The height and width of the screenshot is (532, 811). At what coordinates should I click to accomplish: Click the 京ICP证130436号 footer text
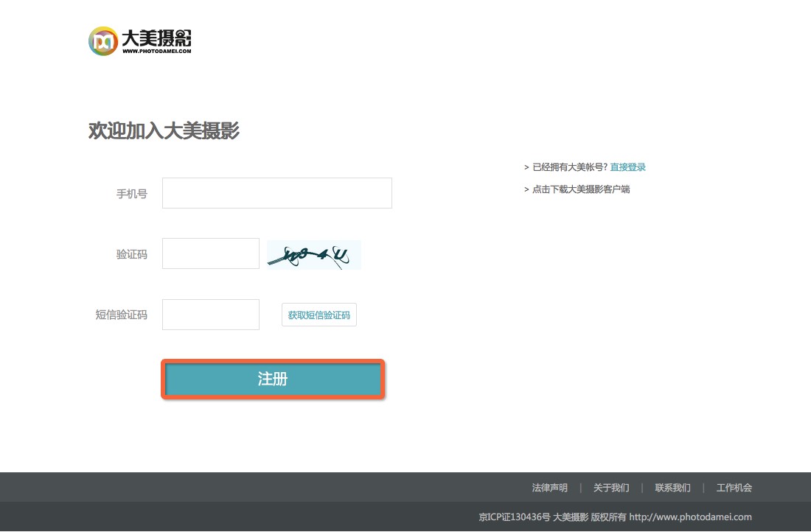pyautogui.click(x=514, y=517)
